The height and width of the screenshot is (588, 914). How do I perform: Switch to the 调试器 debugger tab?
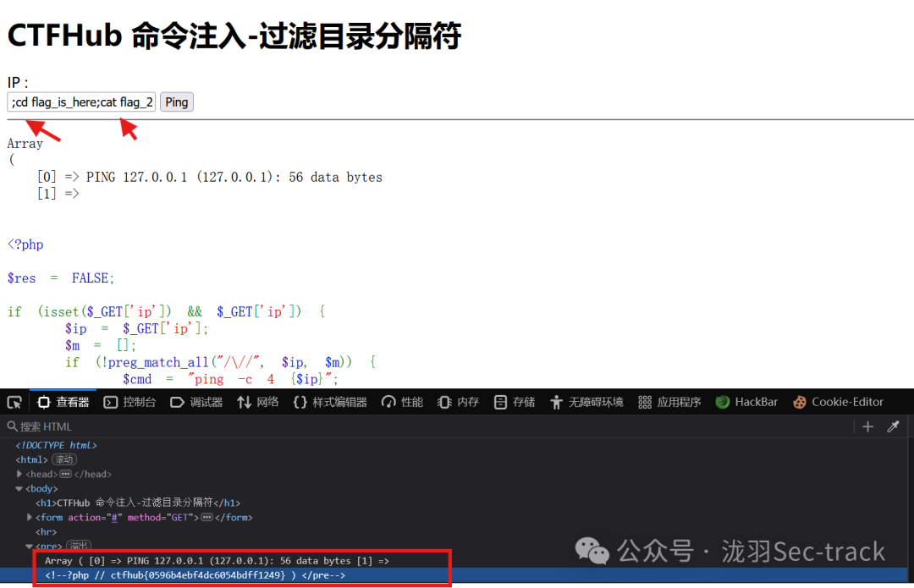tap(196, 402)
